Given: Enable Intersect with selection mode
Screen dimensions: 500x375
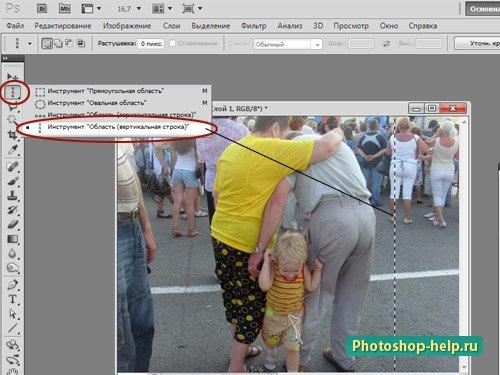Looking at the screenshot, I should coord(80,43).
